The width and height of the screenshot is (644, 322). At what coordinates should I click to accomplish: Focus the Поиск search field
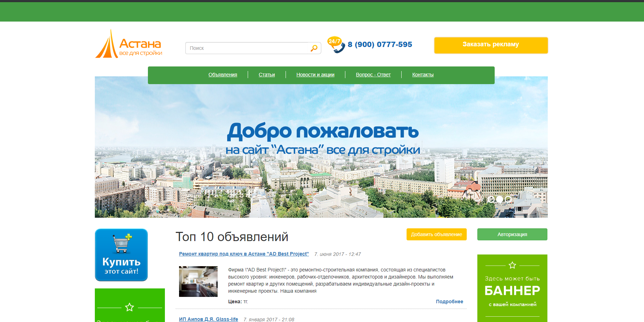click(253, 48)
